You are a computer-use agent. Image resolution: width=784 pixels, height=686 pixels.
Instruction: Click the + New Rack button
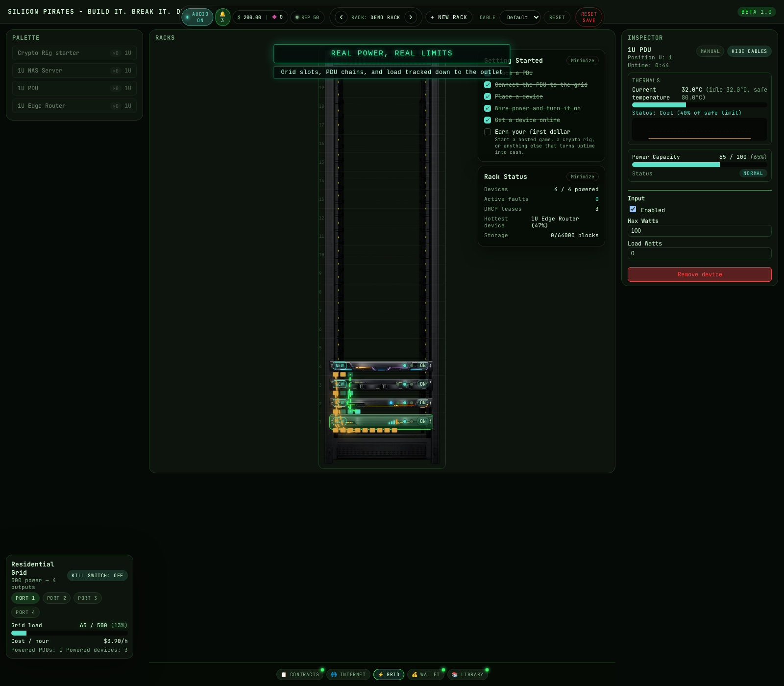point(449,17)
